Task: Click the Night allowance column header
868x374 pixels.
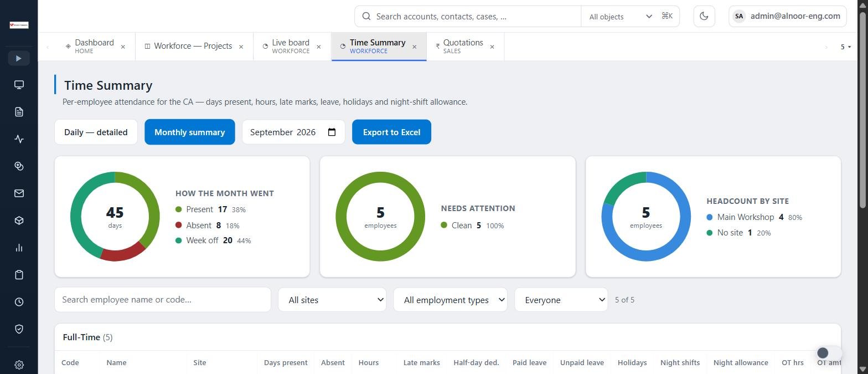Action: (x=741, y=363)
